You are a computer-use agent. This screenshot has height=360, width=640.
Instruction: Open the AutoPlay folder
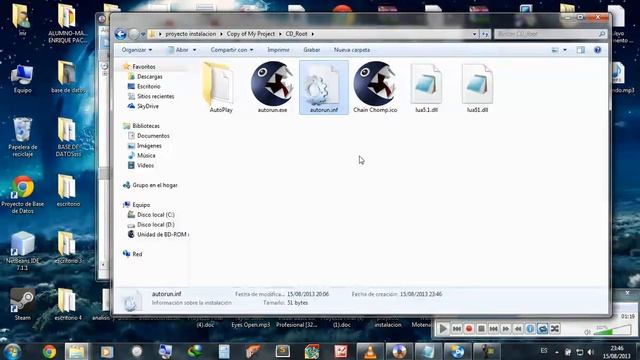point(221,88)
